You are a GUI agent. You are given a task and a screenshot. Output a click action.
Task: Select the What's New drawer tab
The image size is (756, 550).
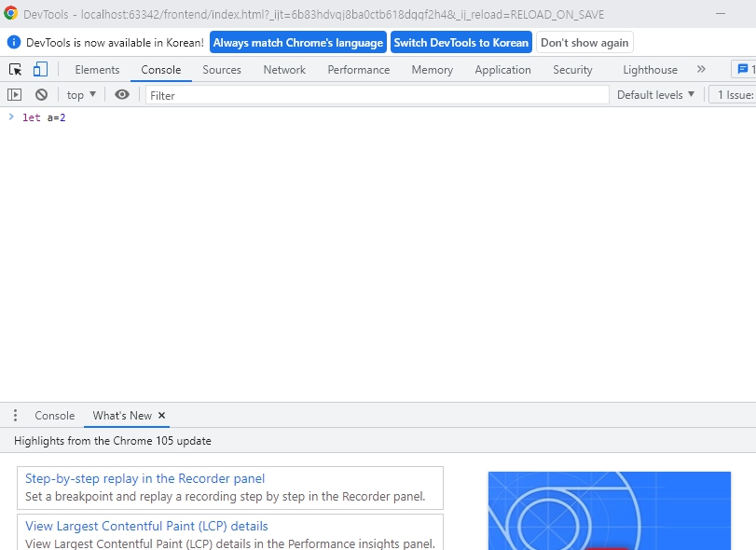point(122,416)
